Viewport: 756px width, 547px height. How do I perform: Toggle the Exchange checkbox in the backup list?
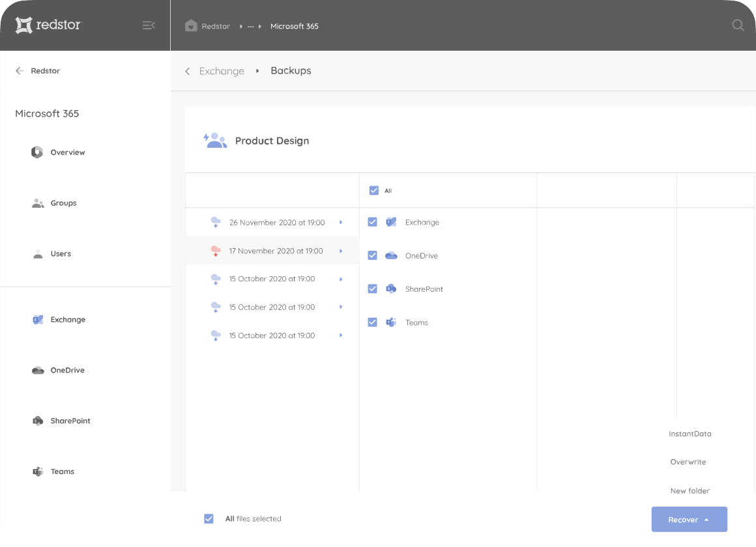[x=372, y=221]
